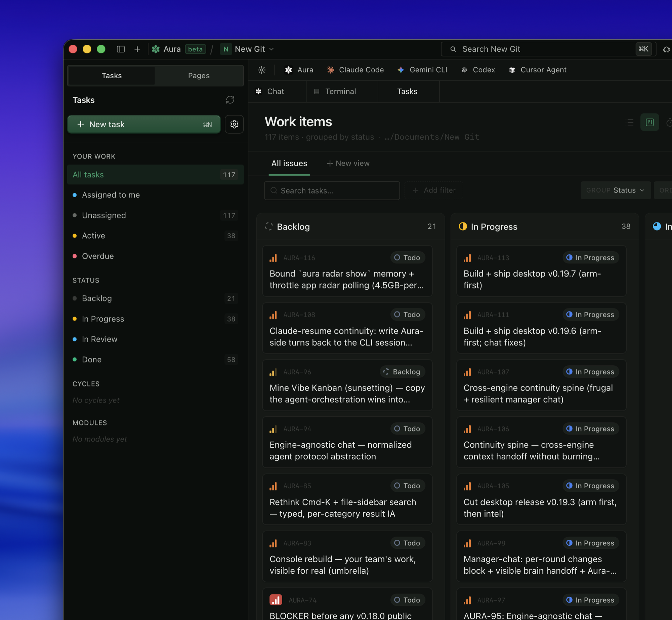
Task: Select the Gemini CLI engine
Action: [x=422, y=70]
